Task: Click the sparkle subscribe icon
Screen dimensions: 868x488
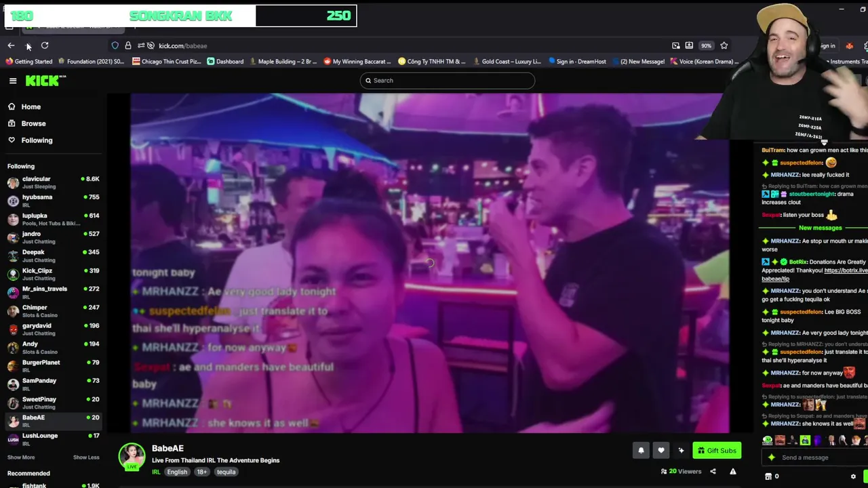Action: [681, 450]
